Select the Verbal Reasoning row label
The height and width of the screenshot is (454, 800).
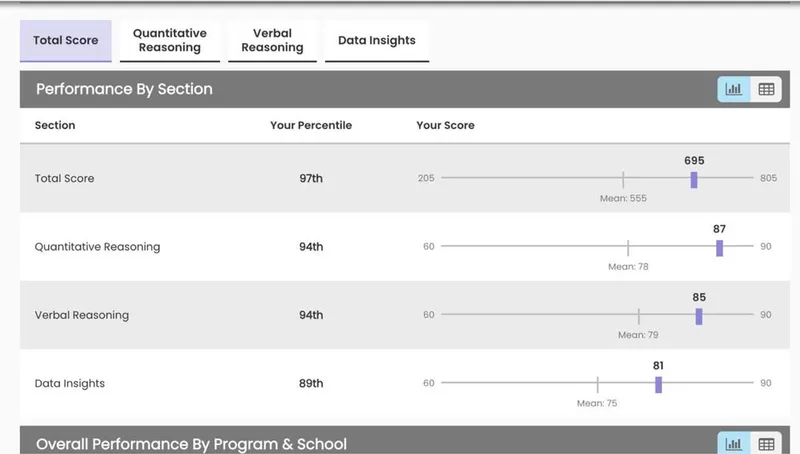(x=82, y=315)
